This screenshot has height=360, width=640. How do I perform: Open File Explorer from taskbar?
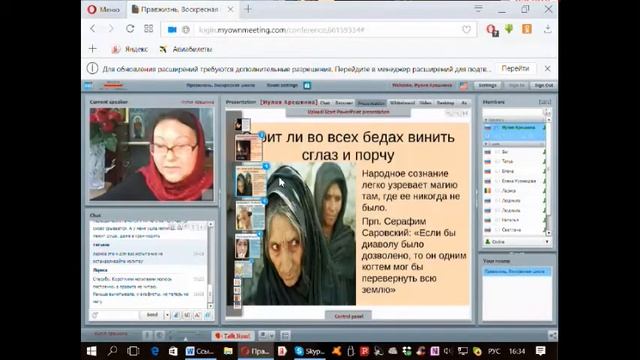tap(228, 351)
